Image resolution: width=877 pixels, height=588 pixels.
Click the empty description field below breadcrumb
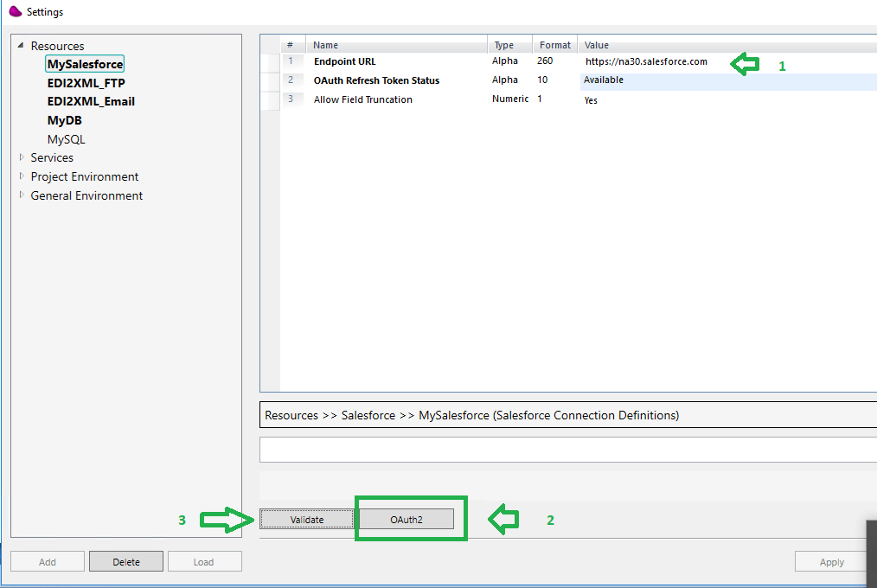568,450
